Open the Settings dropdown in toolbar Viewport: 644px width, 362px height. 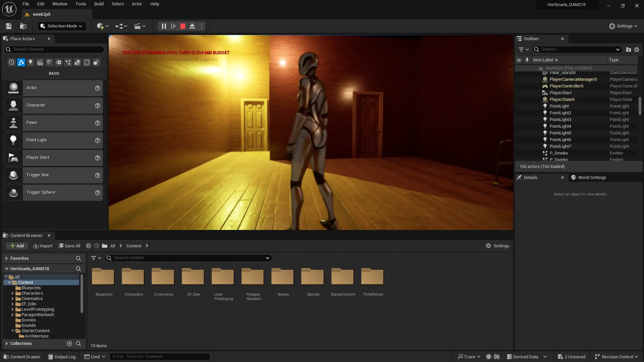[623, 26]
